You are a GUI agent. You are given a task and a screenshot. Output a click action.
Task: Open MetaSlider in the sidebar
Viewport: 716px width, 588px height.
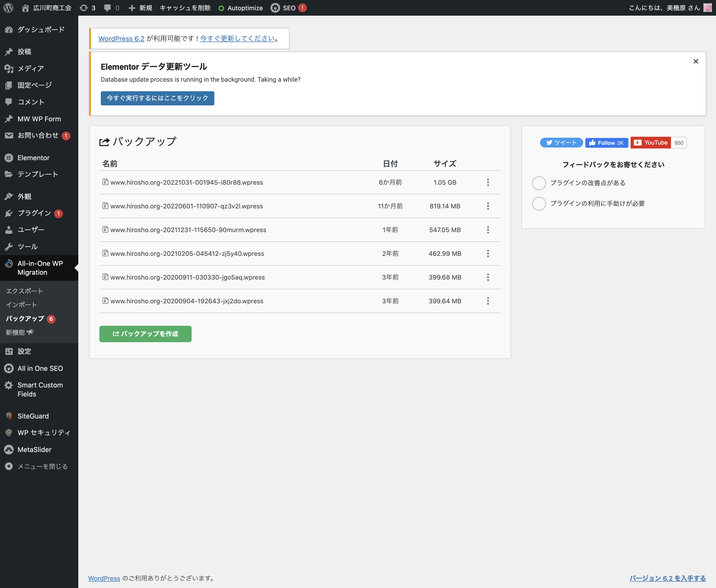[39, 450]
